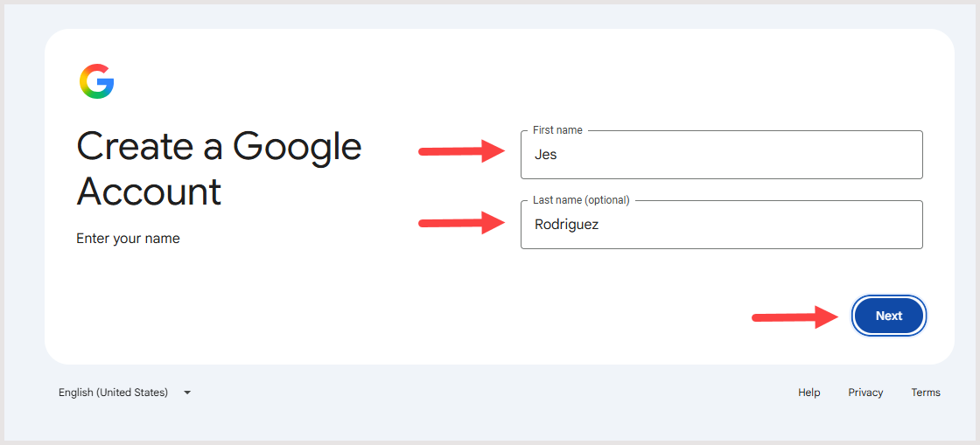Click the multicolored Google G logo
980x445 pixels.
point(96,81)
